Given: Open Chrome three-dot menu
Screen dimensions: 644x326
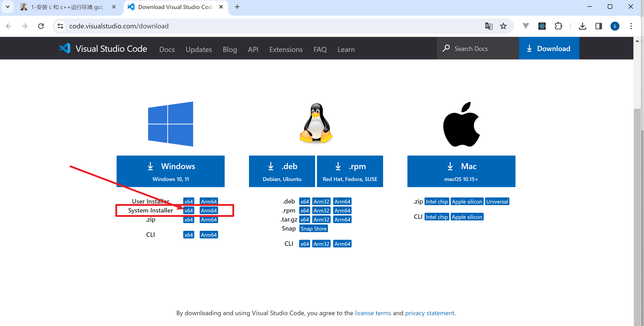Looking at the screenshot, I should pyautogui.click(x=631, y=26).
